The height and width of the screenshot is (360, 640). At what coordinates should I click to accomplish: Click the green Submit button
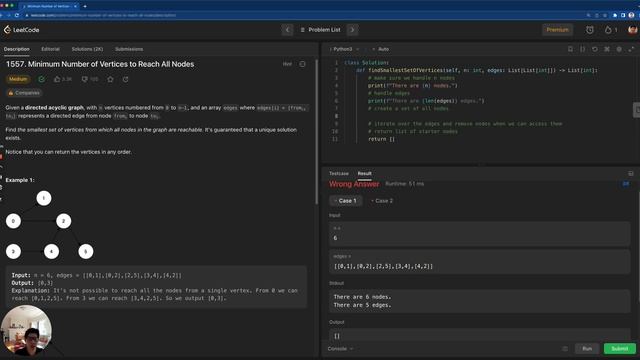(x=620, y=349)
